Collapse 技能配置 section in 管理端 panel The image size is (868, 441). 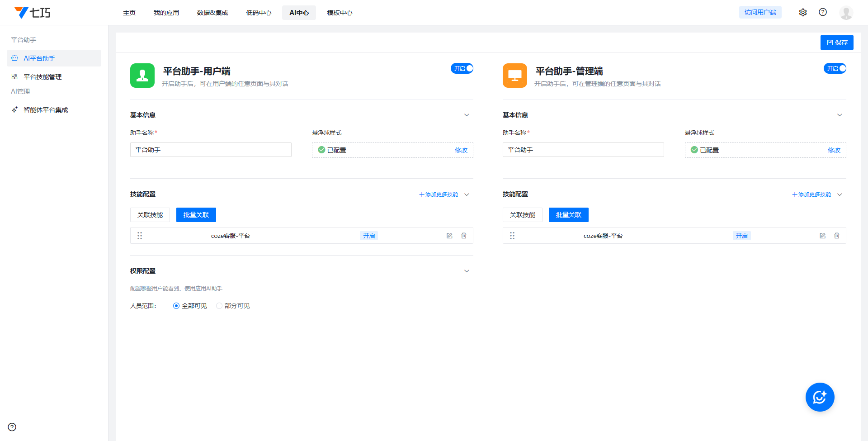pos(840,194)
